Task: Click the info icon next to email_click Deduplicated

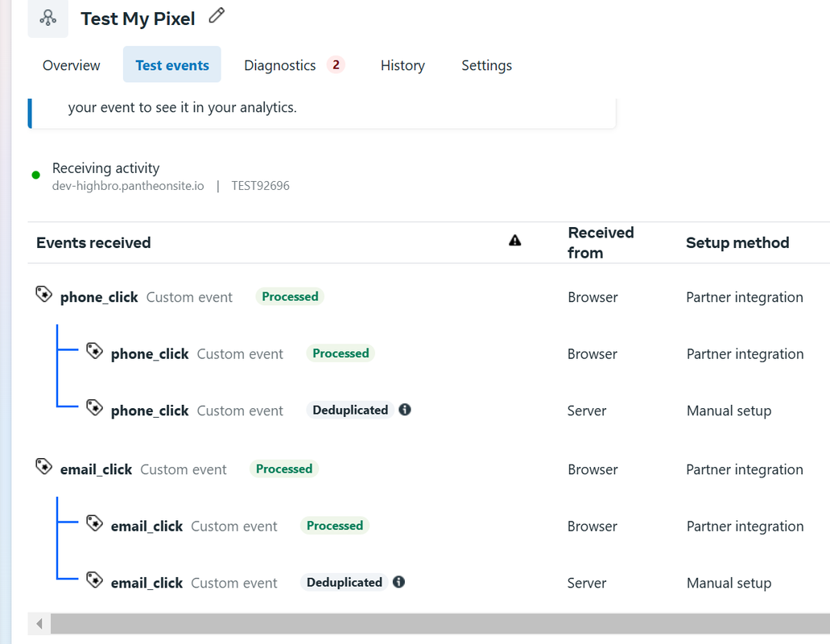Action: coord(398,582)
